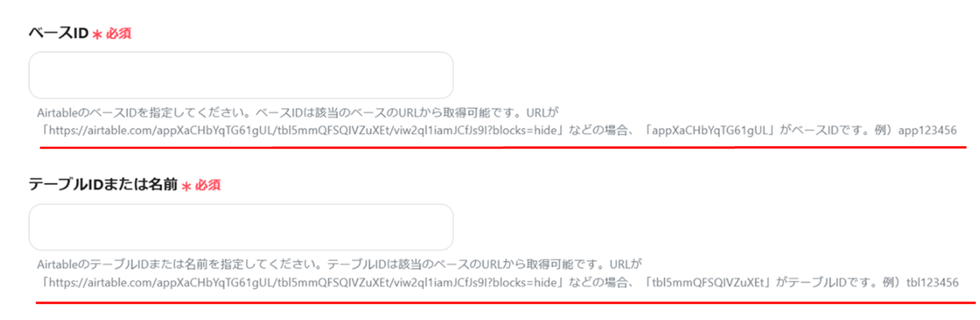Click the example app123456 text

click(927, 130)
